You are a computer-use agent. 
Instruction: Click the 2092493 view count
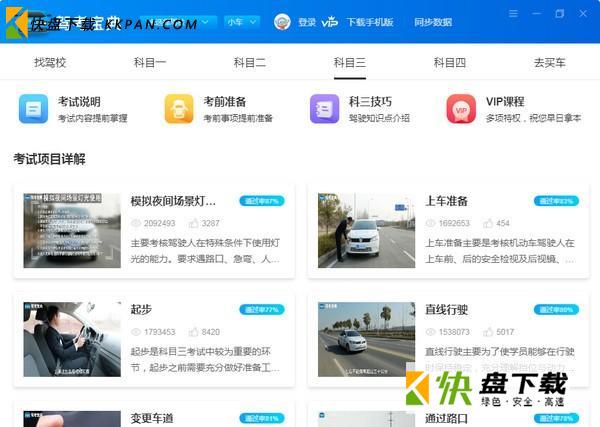pos(160,223)
